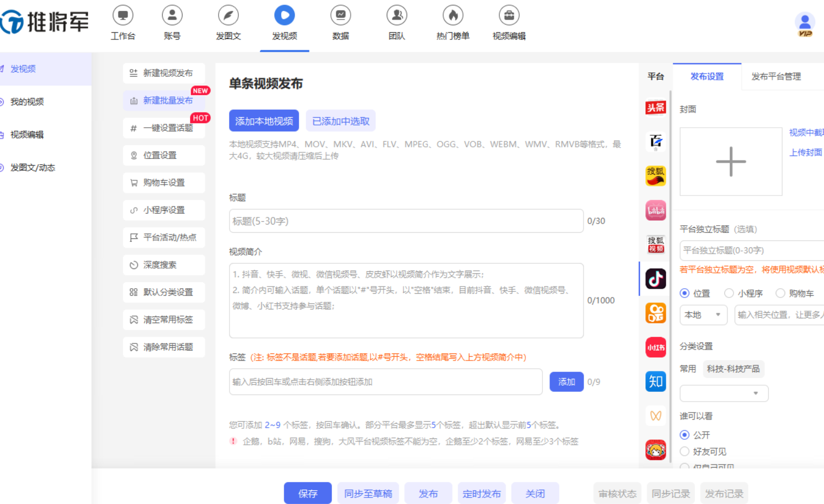Screen dimensions: 824x504
Task: Select the 小程序 radio button
Action: 729,293
